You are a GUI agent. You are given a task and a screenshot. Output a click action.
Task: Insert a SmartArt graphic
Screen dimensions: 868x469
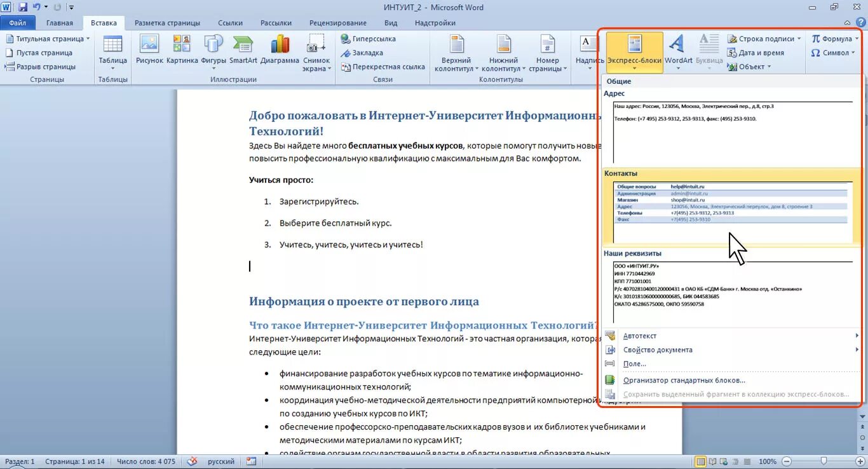tap(243, 50)
